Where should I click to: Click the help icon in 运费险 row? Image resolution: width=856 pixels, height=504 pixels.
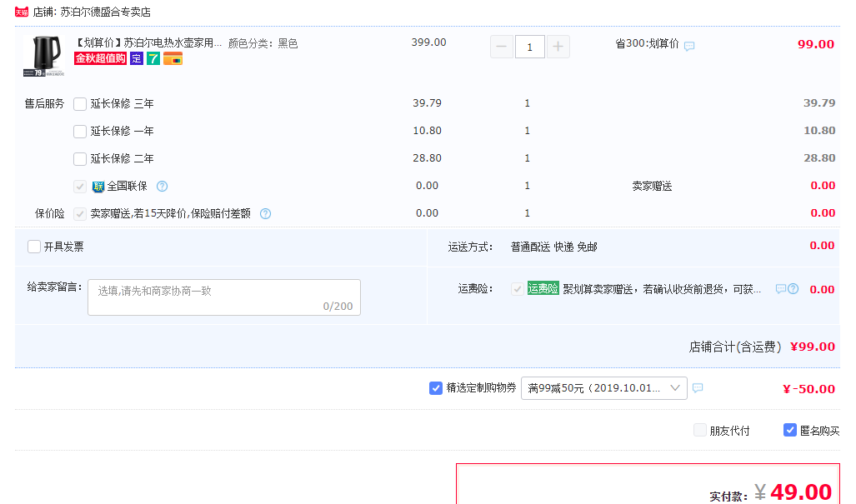click(x=793, y=289)
